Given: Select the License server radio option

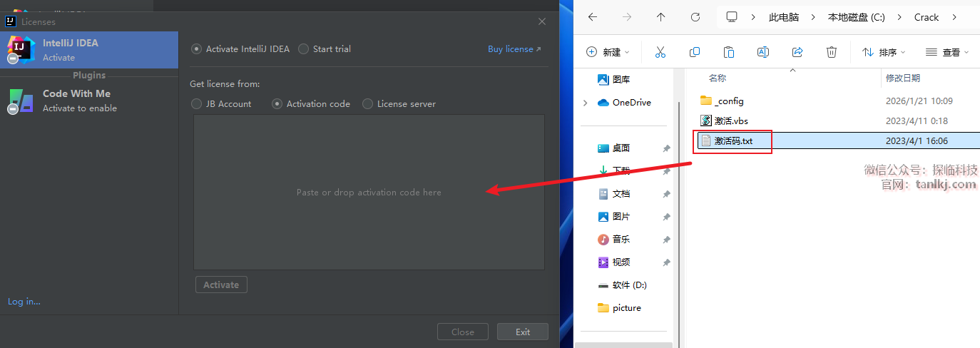Looking at the screenshot, I should (368, 104).
